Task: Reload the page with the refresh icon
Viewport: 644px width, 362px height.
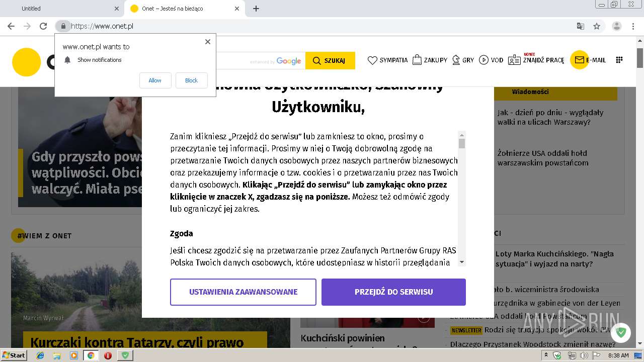Action: 43,26
